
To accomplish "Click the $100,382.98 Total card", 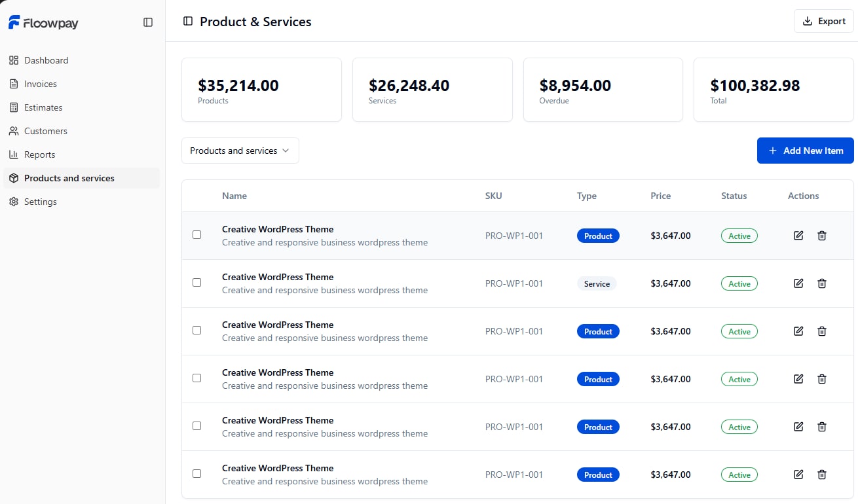I will coord(774,90).
